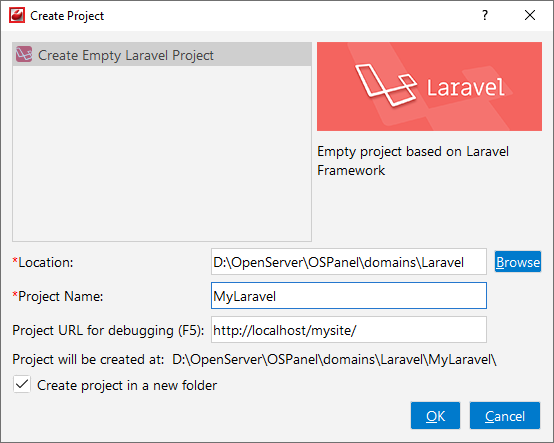Uncheck Create project in a new folder
The image size is (554, 443).
tap(22, 384)
